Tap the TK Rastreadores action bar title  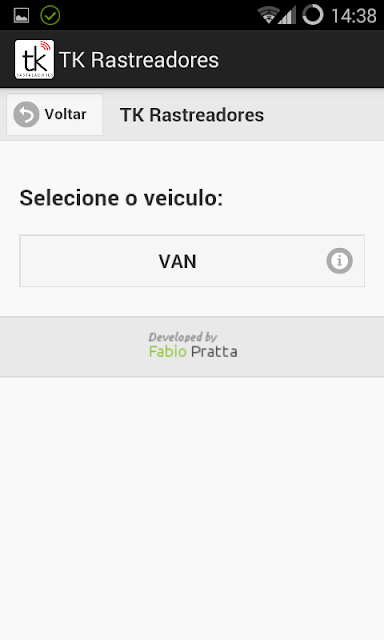pyautogui.click(x=139, y=60)
